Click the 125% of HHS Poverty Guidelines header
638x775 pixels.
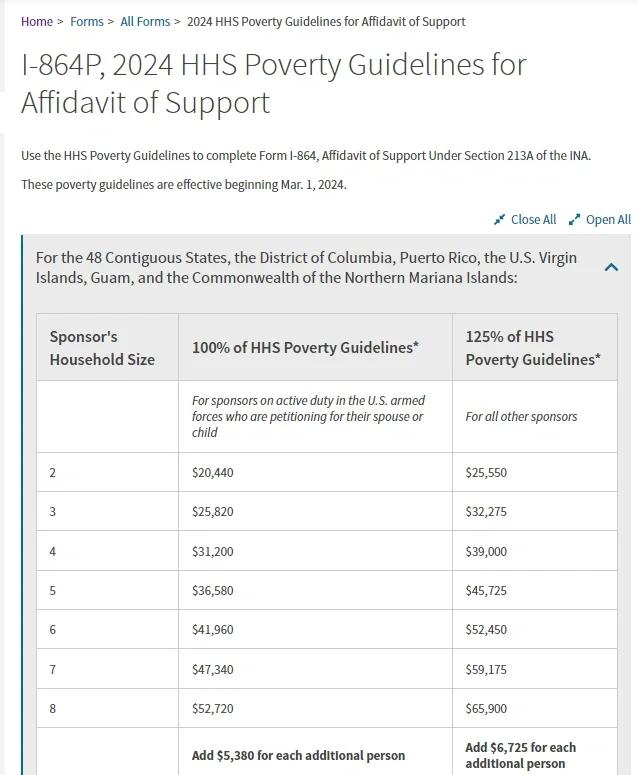pos(532,347)
